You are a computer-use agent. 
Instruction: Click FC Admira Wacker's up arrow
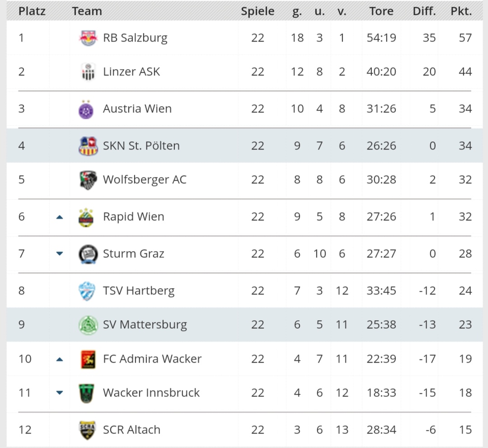coord(60,359)
